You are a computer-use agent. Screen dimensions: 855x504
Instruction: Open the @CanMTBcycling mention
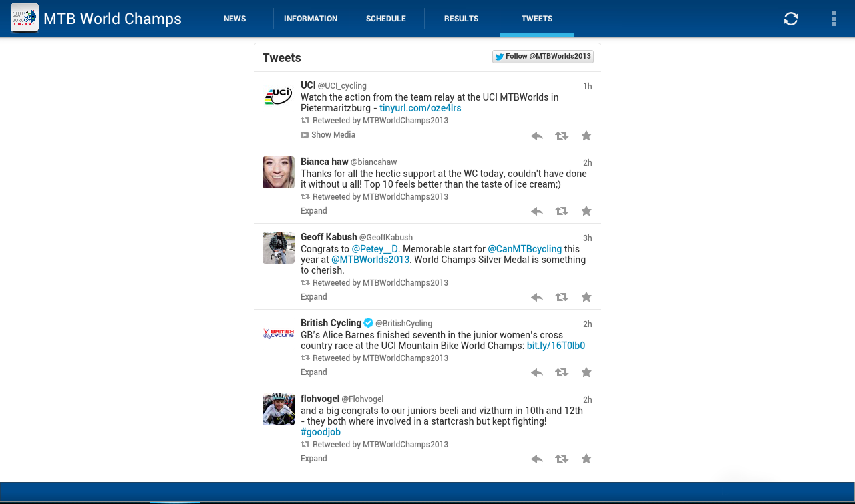(524, 249)
